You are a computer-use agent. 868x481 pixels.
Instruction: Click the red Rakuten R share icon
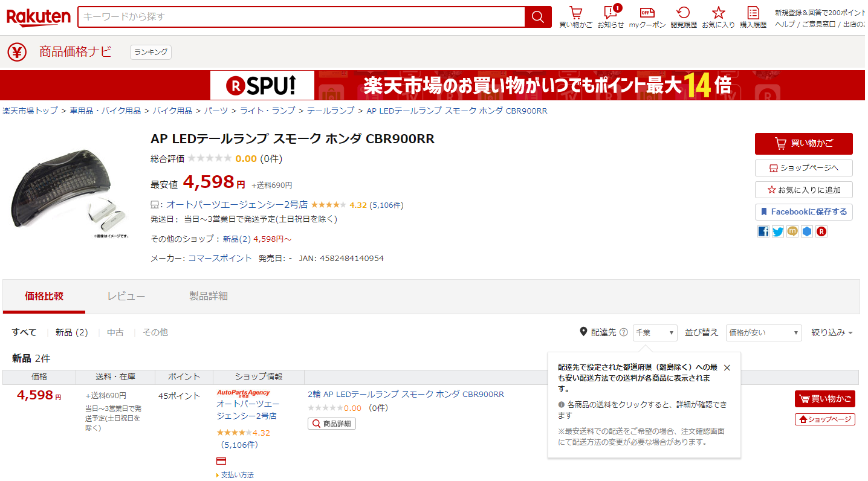(x=821, y=231)
